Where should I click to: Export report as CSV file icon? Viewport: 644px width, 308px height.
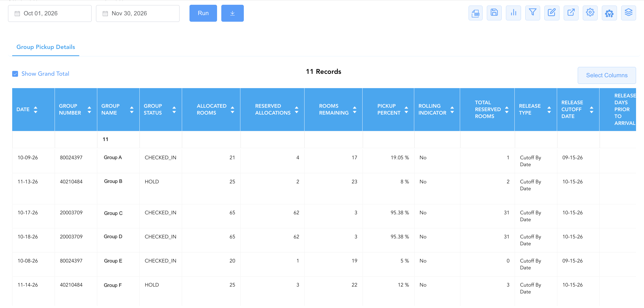(x=475, y=13)
